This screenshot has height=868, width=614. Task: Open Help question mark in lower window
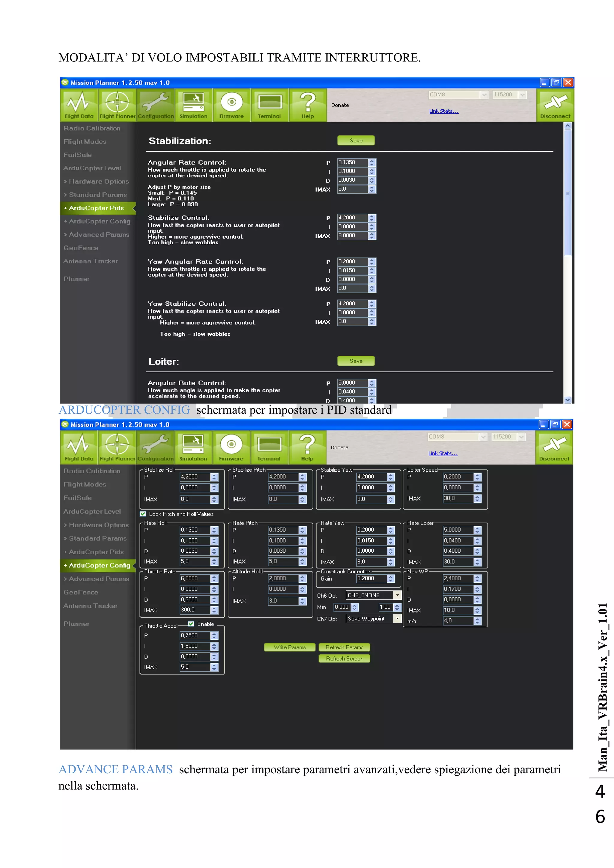click(307, 447)
